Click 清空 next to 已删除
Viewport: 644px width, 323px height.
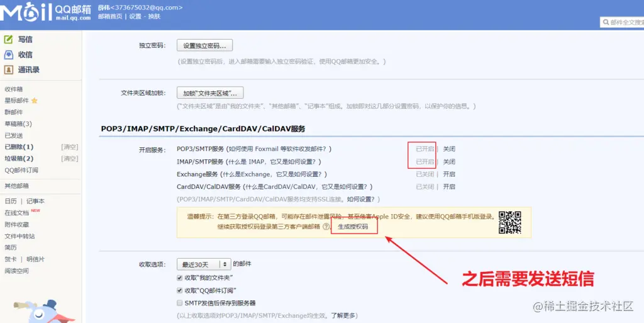pos(69,147)
